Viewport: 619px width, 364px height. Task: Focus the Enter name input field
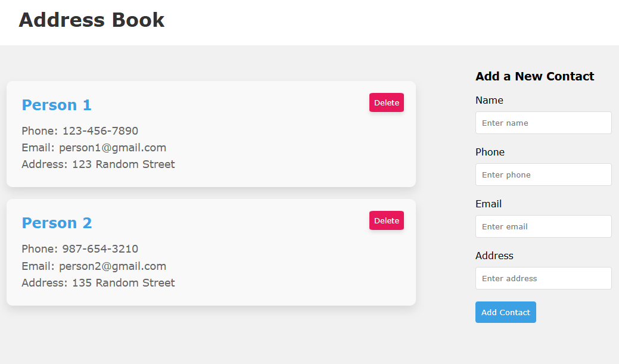pyautogui.click(x=543, y=123)
